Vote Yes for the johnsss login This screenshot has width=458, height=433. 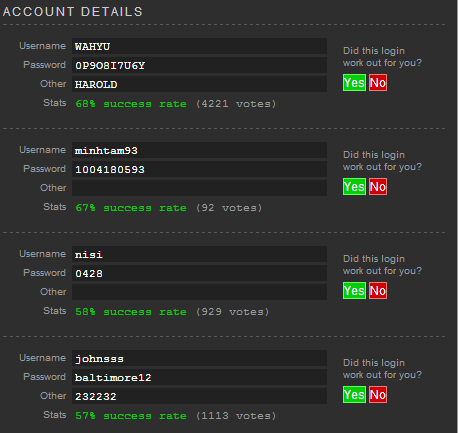[x=354, y=395]
